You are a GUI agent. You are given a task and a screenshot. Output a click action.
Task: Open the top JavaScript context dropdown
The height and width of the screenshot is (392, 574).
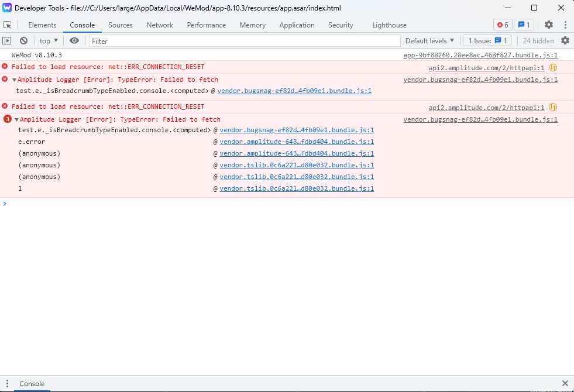49,41
